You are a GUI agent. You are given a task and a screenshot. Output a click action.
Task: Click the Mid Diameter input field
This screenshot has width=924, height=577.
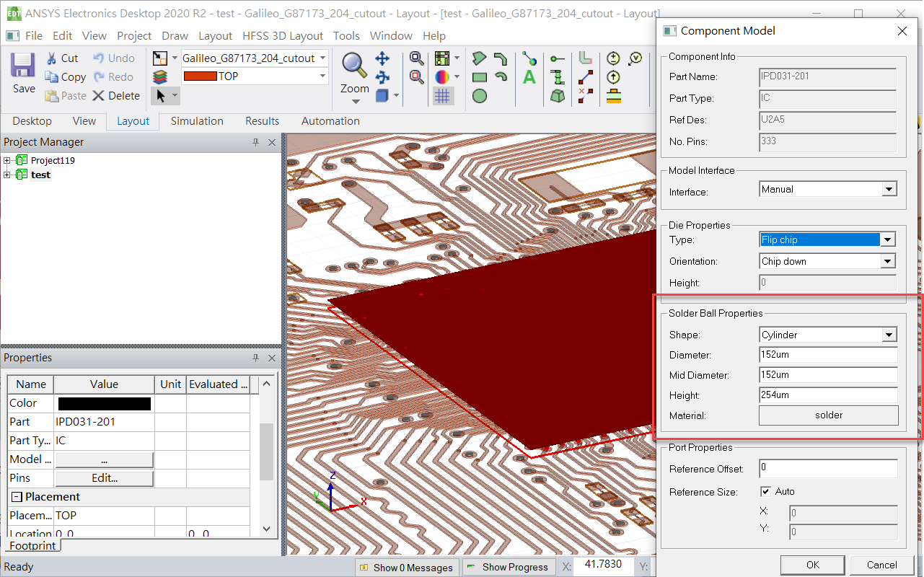[x=828, y=375]
